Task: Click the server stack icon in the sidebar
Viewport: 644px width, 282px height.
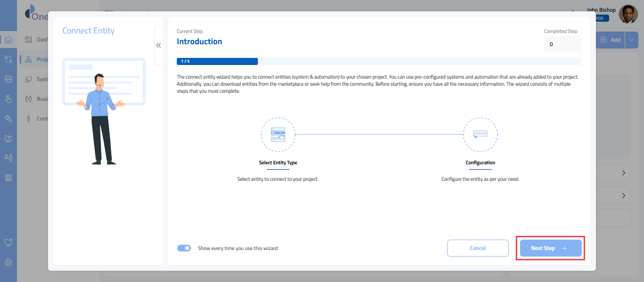Action: pos(8,177)
